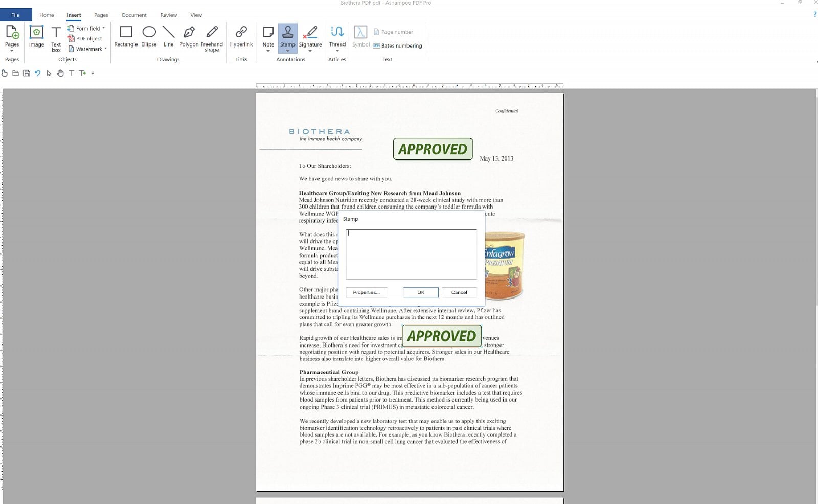Click the 'Pharmaceutical Group' heading
The height and width of the screenshot is (504, 818).
coord(329,372)
